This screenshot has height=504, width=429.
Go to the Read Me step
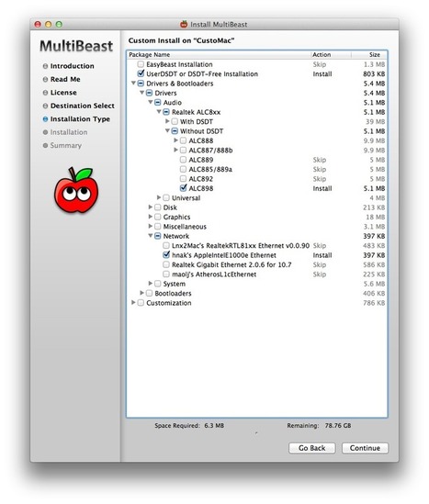(65, 79)
